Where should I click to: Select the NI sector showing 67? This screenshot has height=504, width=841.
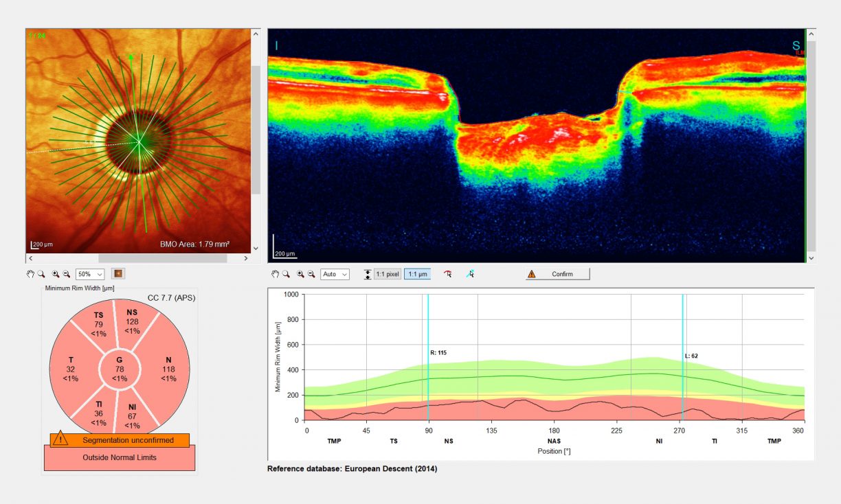tap(133, 415)
